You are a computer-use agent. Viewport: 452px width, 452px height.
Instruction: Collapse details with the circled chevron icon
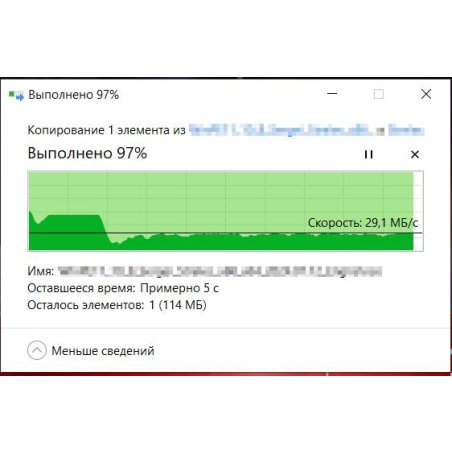37,350
